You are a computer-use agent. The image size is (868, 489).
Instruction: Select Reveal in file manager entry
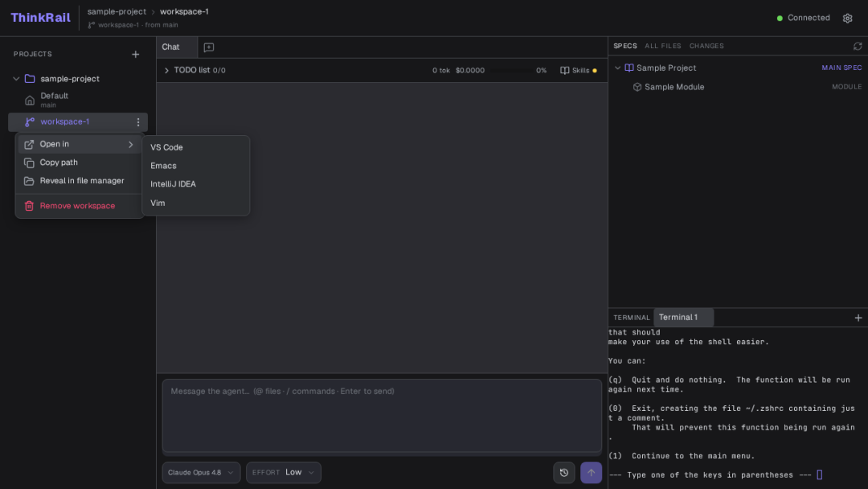80,181
